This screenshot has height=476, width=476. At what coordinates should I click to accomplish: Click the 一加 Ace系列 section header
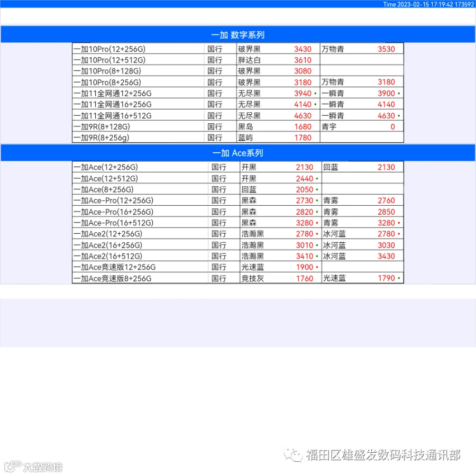coord(238,153)
